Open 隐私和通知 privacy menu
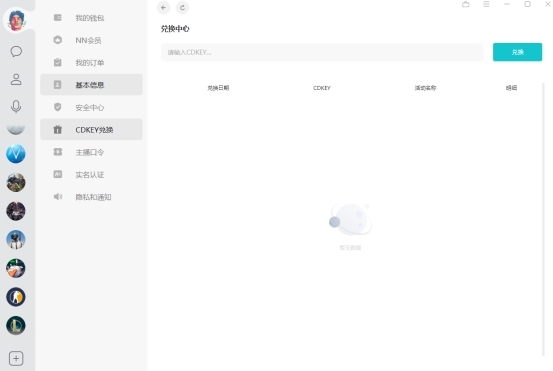 point(91,197)
